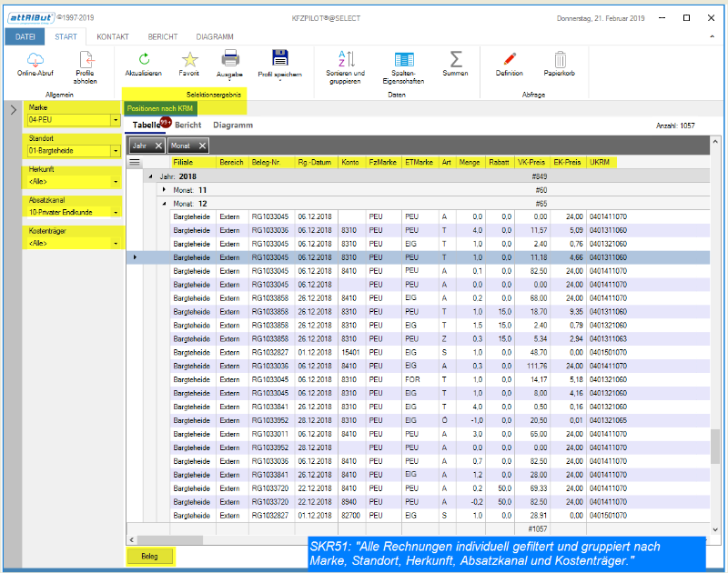Click Positionen nach KRM button
The height and width of the screenshot is (573, 728).
tap(159, 108)
